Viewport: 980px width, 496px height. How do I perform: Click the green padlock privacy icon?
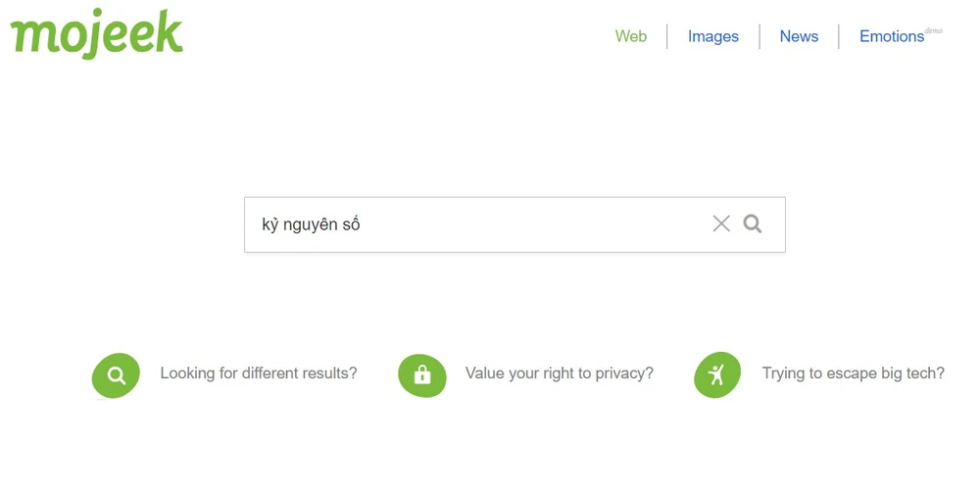tap(422, 375)
